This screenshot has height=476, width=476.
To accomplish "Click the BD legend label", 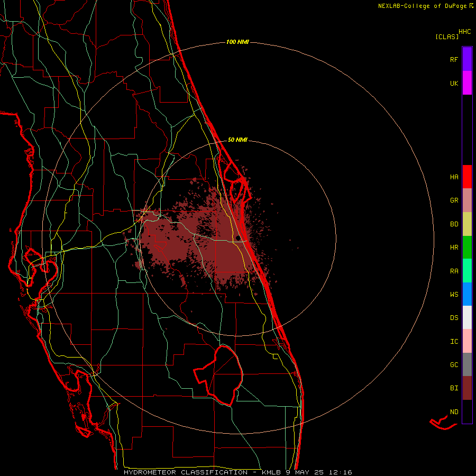I will [x=454, y=224].
